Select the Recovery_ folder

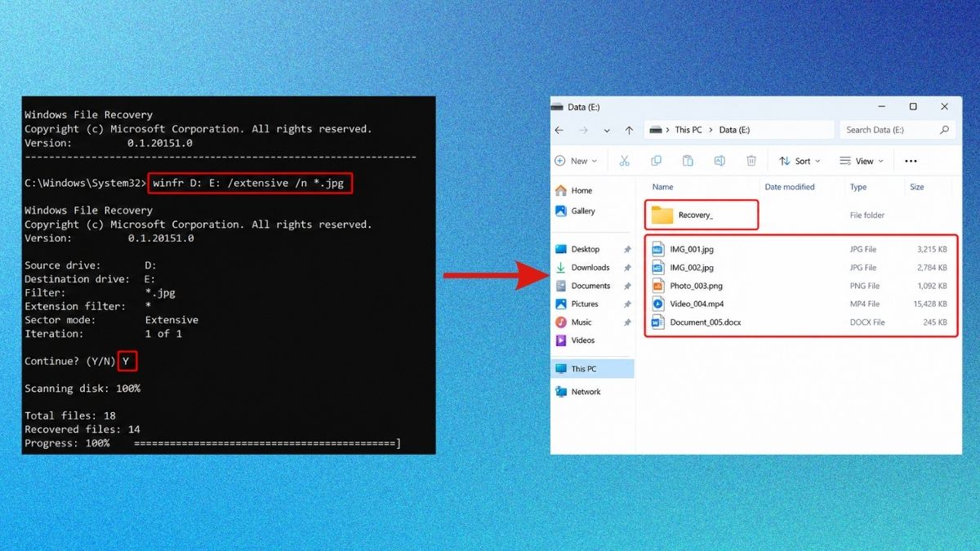point(702,216)
